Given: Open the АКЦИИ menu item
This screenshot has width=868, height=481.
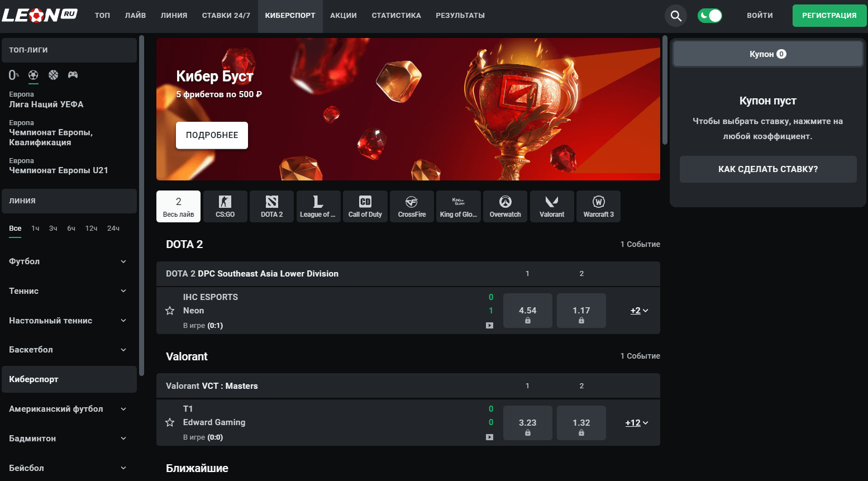Looking at the screenshot, I should 344,16.
